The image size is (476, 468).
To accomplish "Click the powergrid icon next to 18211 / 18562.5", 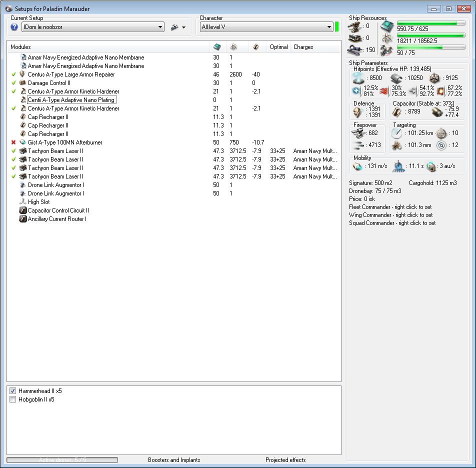I will [387, 38].
